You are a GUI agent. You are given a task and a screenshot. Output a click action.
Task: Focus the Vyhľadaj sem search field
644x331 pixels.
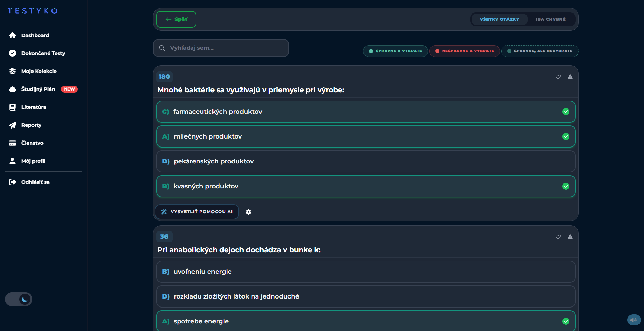click(x=221, y=48)
